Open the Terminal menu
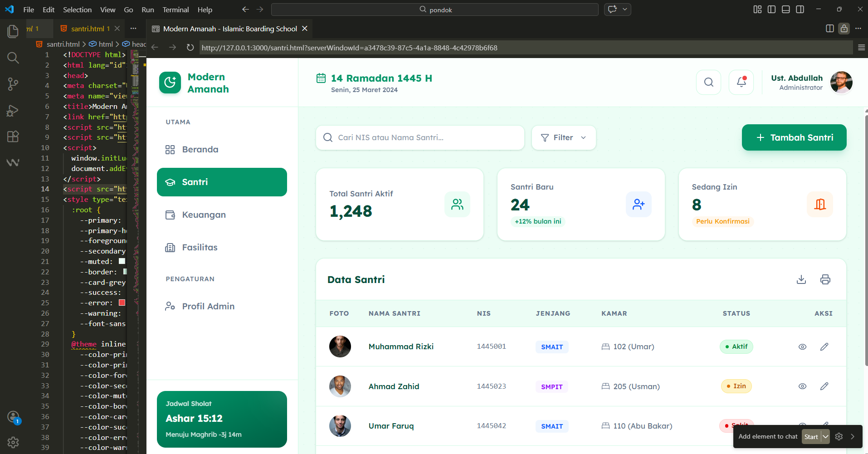Image resolution: width=868 pixels, height=454 pixels. (176, 10)
